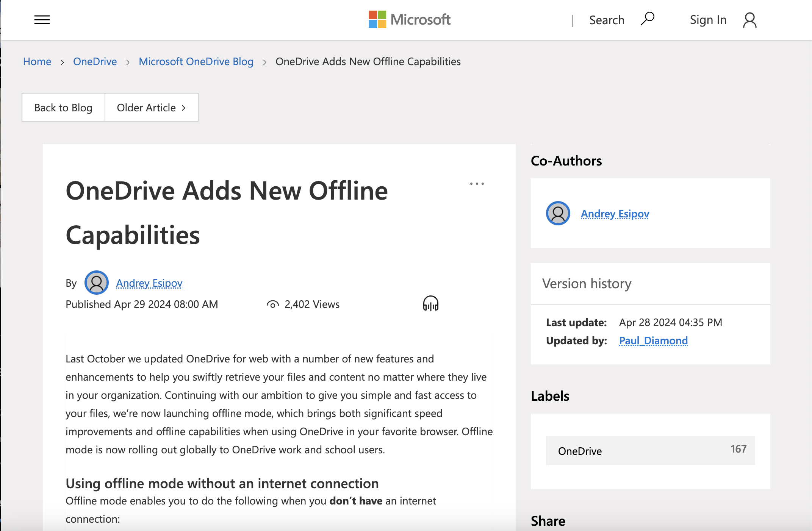Screen dimensions: 812x531
Task: Click the Microsoft logo
Action: coord(409,19)
